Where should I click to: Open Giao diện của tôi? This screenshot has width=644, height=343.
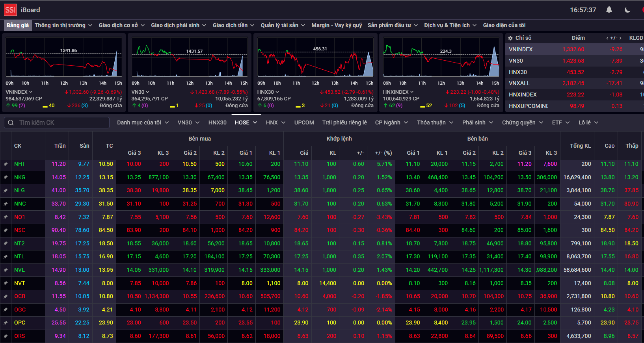click(x=504, y=25)
